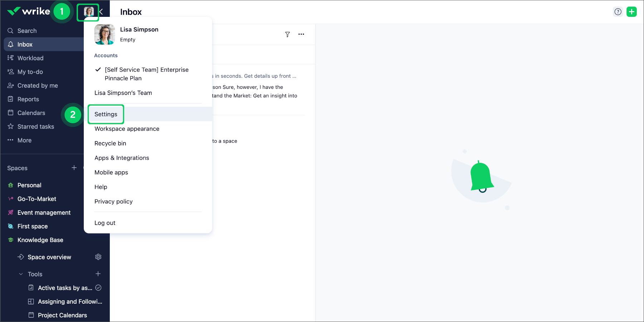
Task: Open Assigning and Following tool
Action: (x=70, y=302)
